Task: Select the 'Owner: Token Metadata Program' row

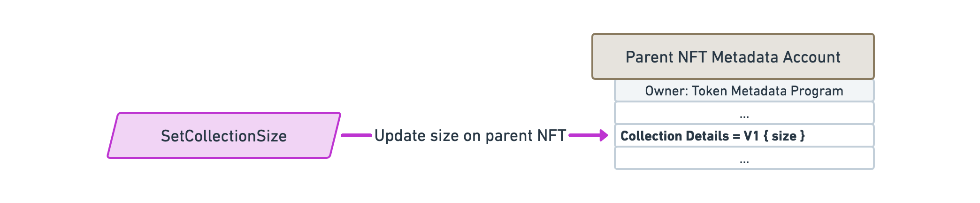Action: pos(744,91)
